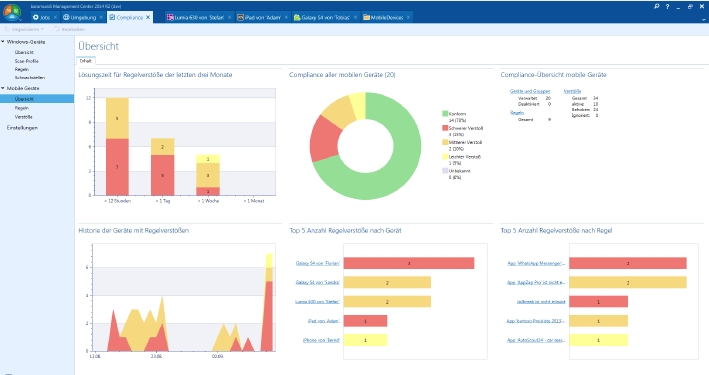709x375 pixels.
Task: Select the Inhalt tab
Action: pos(85,61)
